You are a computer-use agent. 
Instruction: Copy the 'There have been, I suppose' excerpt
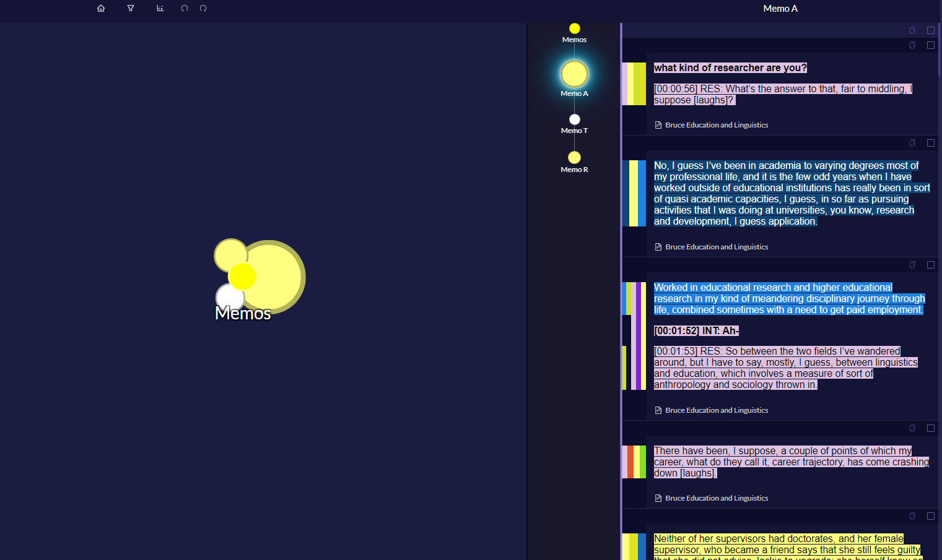912,428
